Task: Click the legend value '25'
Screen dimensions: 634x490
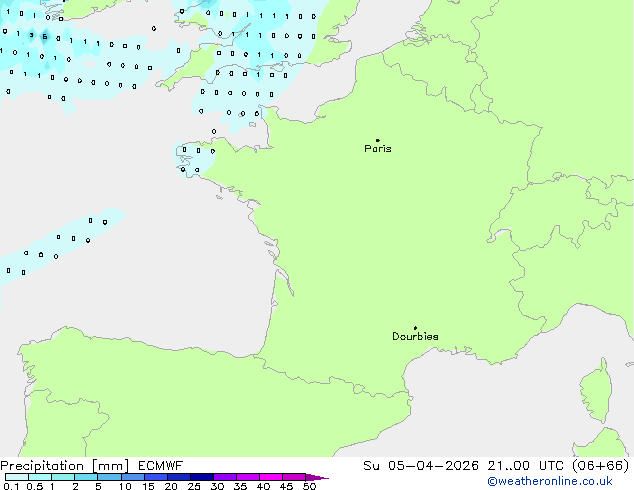Action: 194,486
